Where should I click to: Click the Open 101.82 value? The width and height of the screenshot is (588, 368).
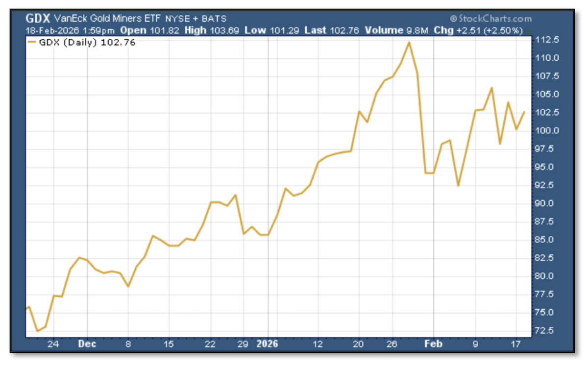[146, 30]
